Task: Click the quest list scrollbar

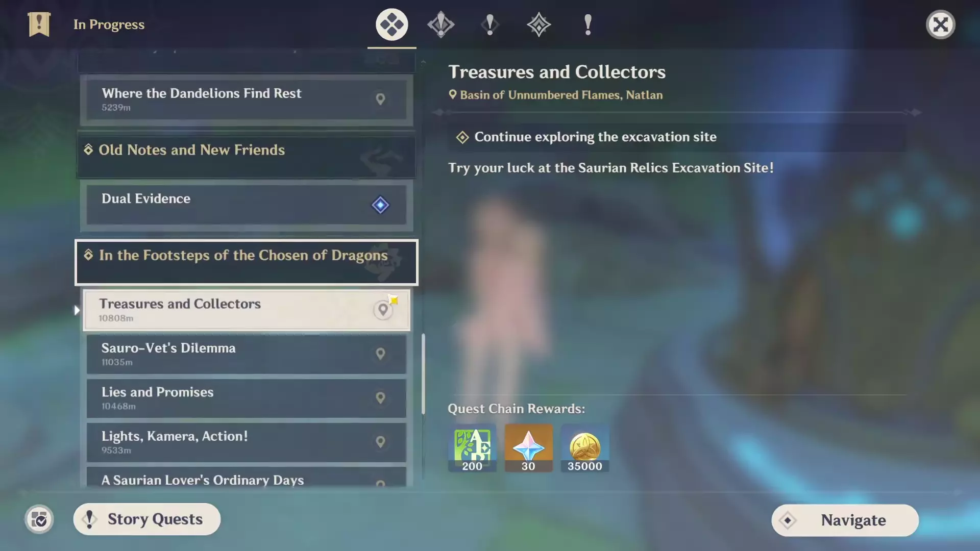Action: [423, 373]
